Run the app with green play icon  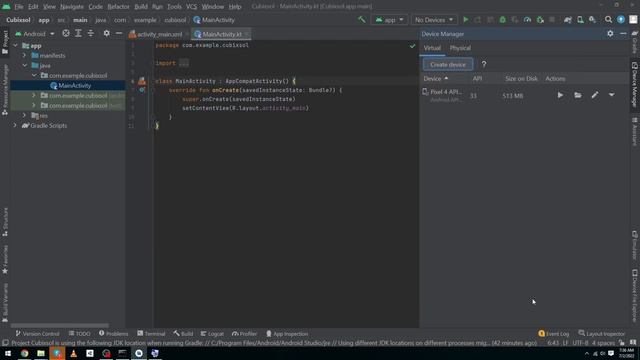(x=465, y=20)
